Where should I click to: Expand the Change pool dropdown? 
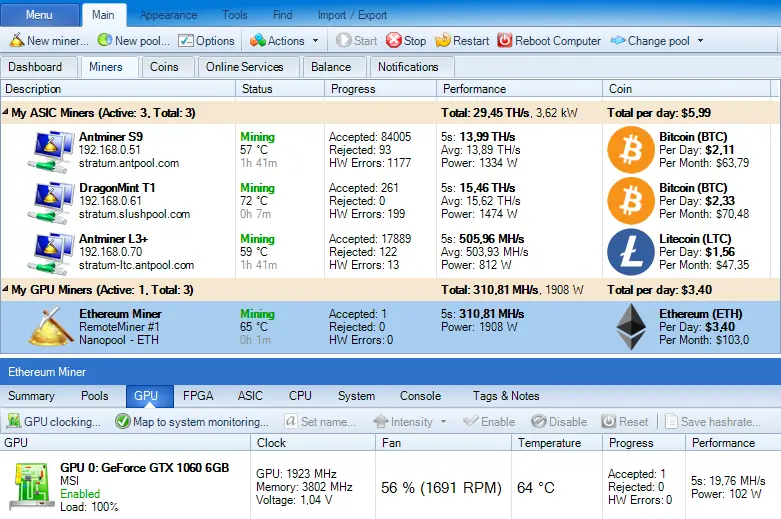click(x=700, y=41)
